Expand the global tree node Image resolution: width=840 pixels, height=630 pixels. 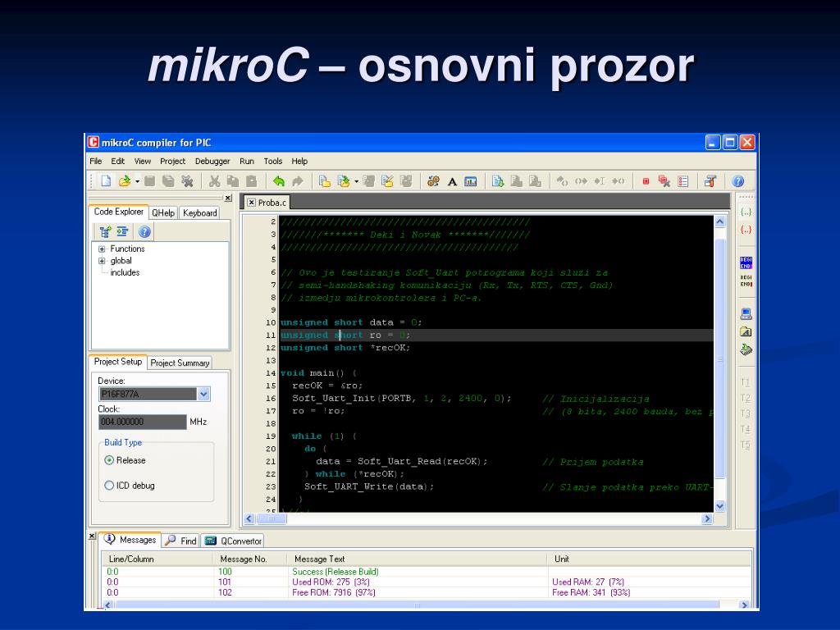[102, 261]
